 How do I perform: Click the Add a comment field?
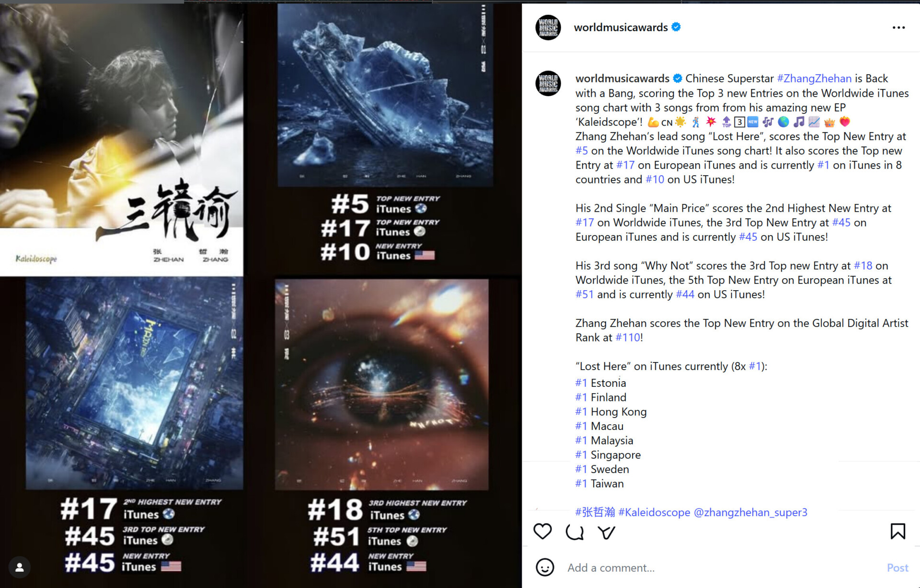[719, 568]
